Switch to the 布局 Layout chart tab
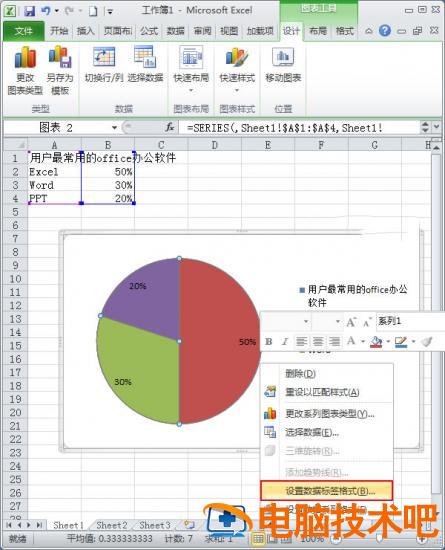This screenshot has width=445, height=550. point(318,31)
